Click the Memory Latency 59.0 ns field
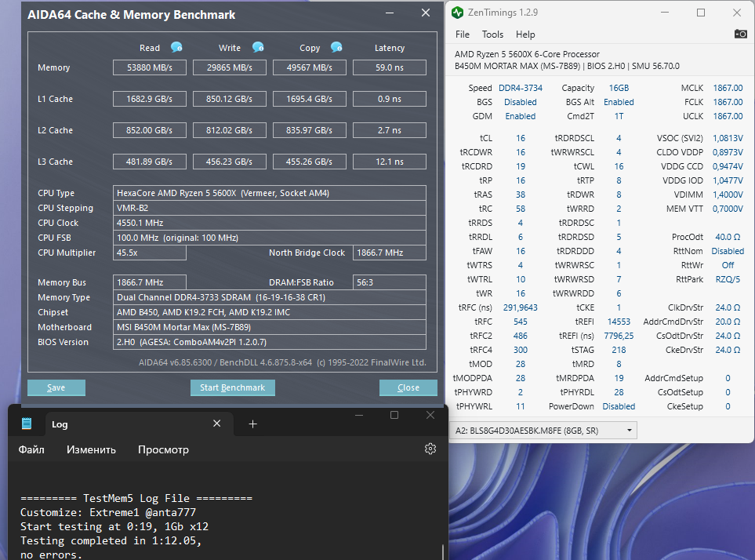Viewport: 755px width, 560px height. click(390, 67)
